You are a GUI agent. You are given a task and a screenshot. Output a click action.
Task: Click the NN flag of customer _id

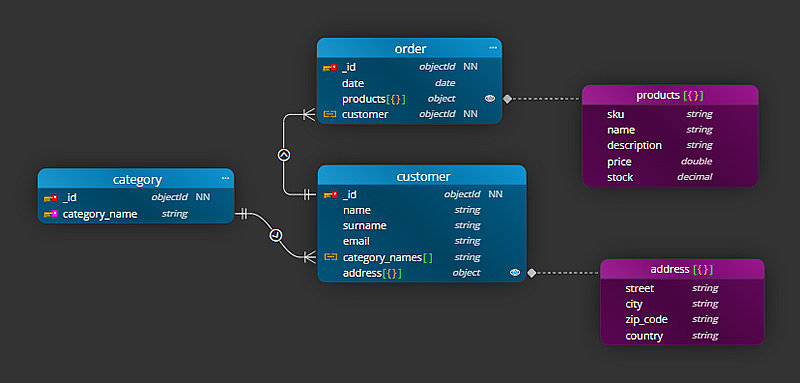click(495, 194)
